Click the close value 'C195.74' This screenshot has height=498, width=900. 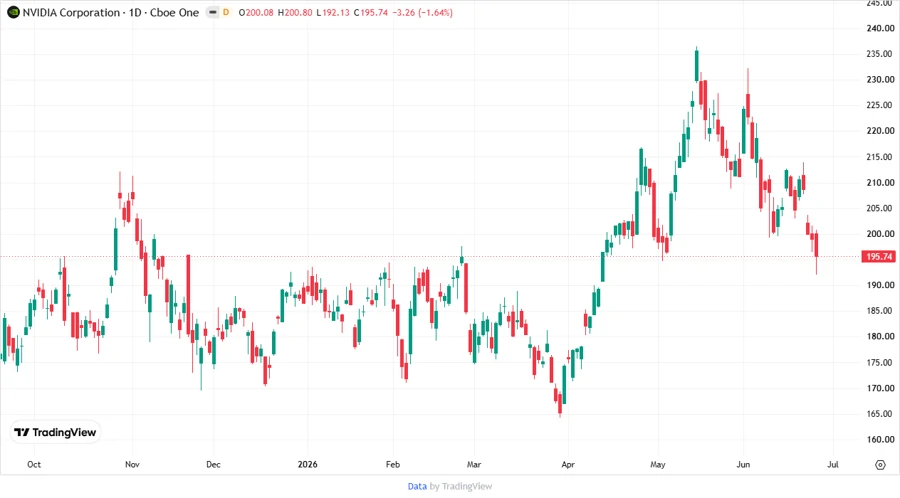point(371,12)
